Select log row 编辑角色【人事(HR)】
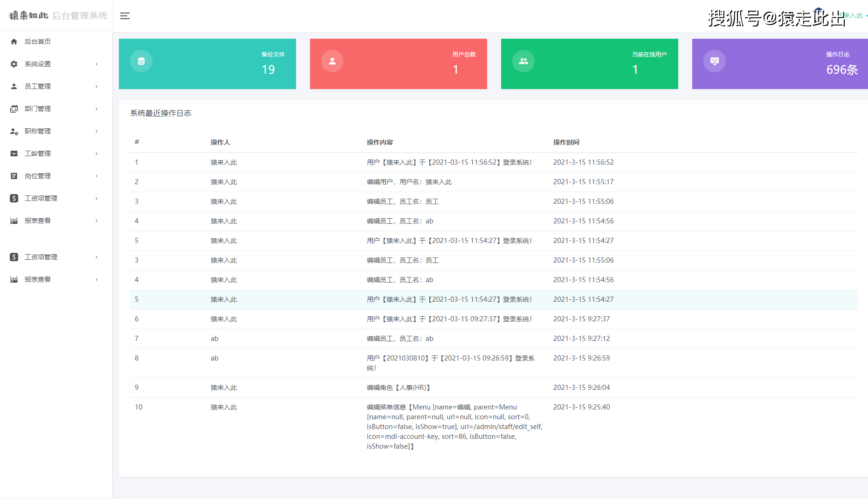 398,388
